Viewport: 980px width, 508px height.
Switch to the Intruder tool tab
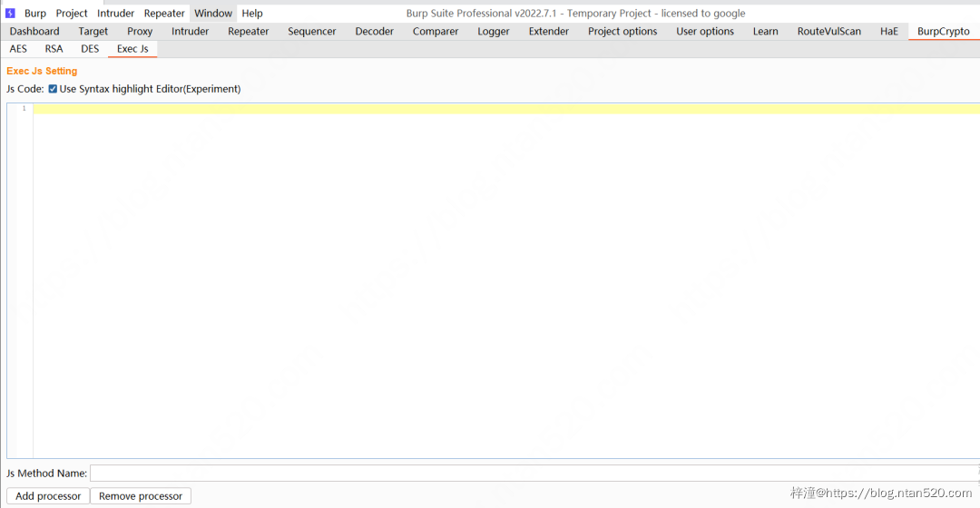(x=190, y=31)
